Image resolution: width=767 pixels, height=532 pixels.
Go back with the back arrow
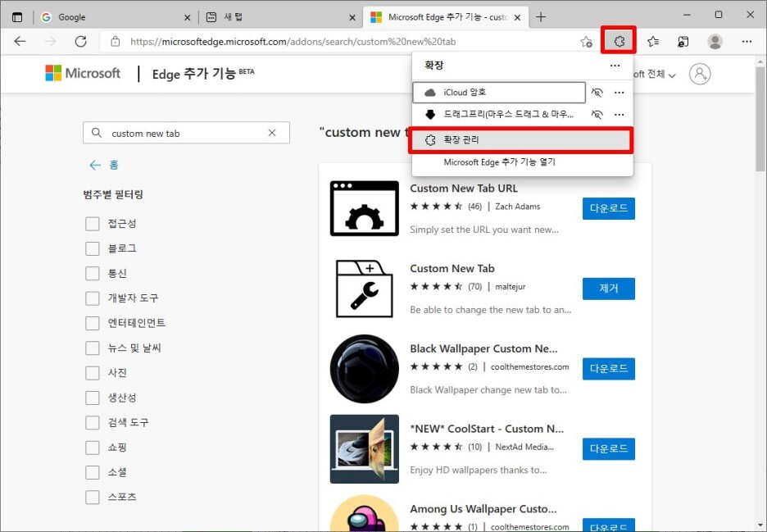(20, 42)
